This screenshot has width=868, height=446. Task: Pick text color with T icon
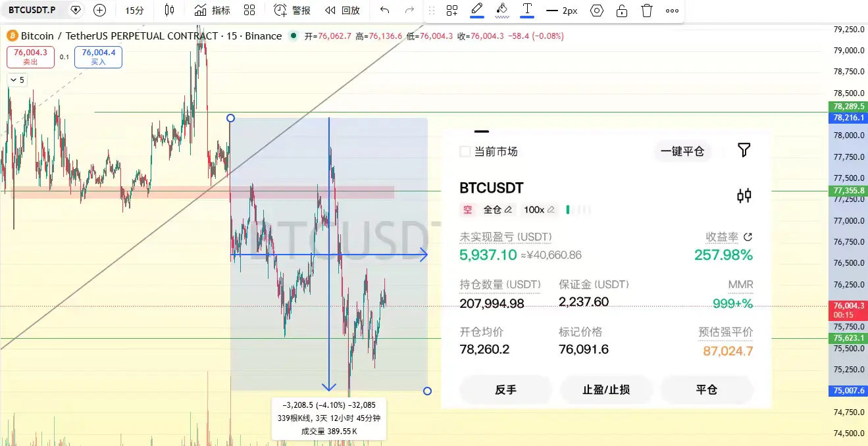click(x=527, y=10)
